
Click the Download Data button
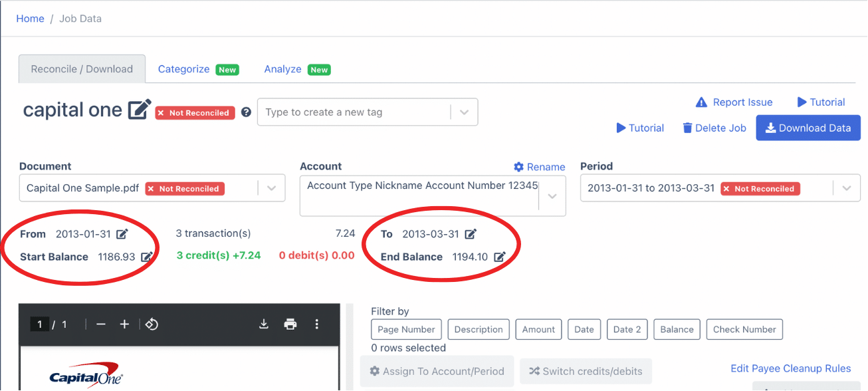pos(808,128)
